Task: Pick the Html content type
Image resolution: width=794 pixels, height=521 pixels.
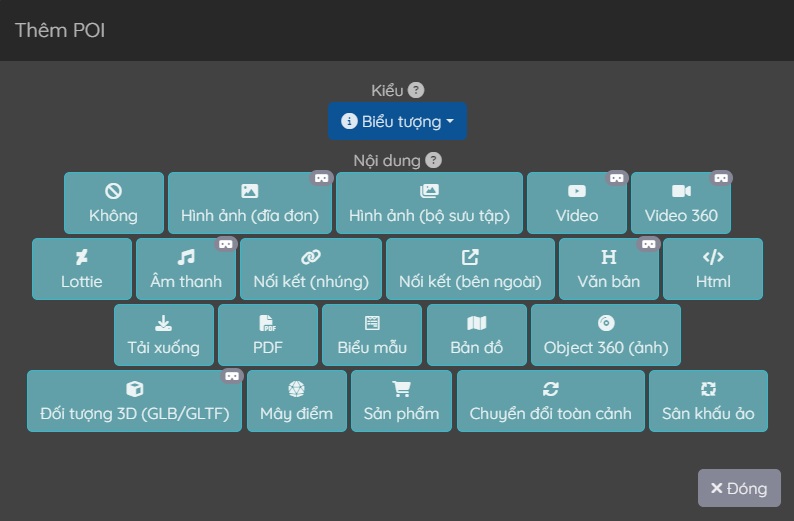Action: pyautogui.click(x=713, y=269)
